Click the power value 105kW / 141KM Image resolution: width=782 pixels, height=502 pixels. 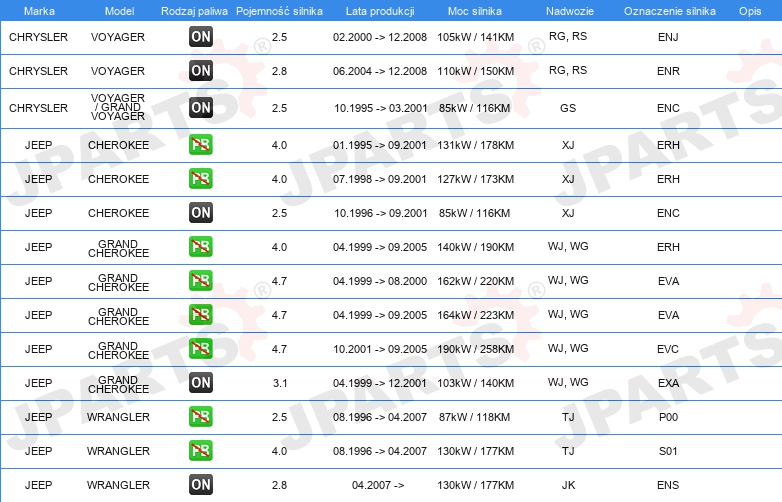(475, 37)
